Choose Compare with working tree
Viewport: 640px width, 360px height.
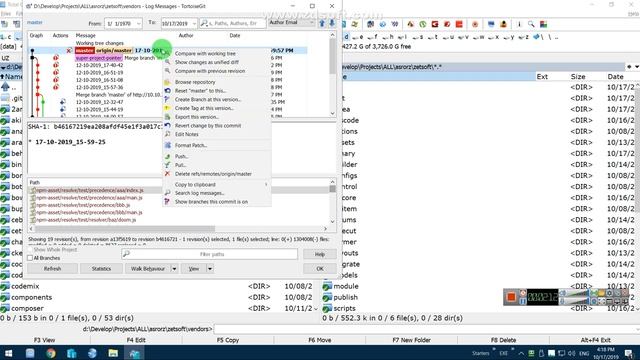205,53
